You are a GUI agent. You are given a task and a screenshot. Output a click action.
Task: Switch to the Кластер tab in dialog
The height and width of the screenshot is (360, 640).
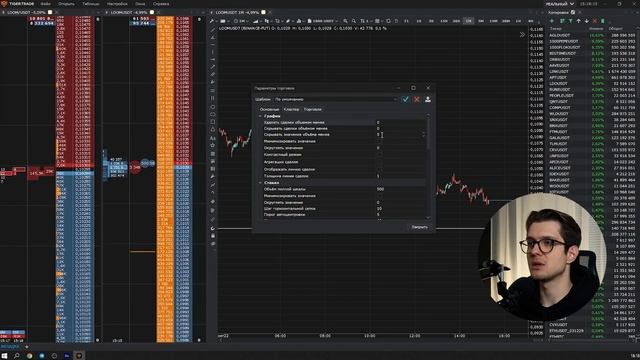click(291, 109)
